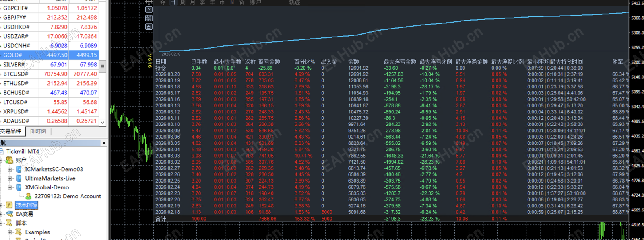This screenshot has width=644, height=240.
Task: Select the 年 yearly tab
Action: point(212,2)
